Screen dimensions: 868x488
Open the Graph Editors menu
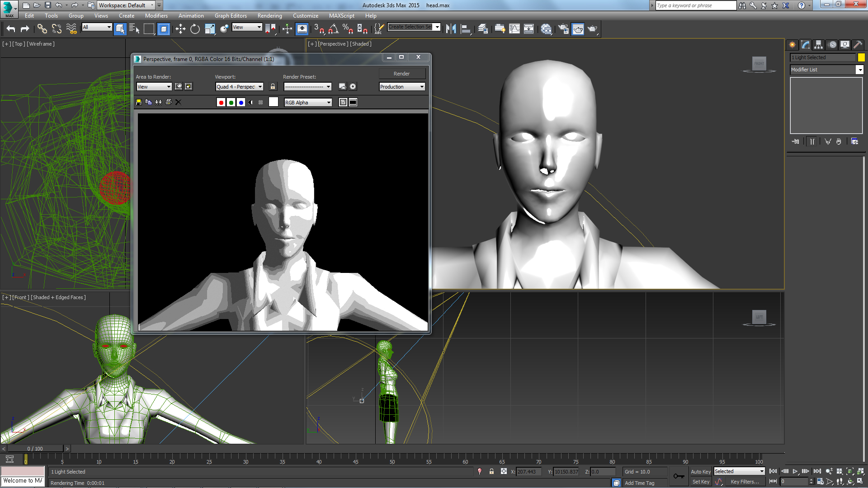click(x=231, y=15)
